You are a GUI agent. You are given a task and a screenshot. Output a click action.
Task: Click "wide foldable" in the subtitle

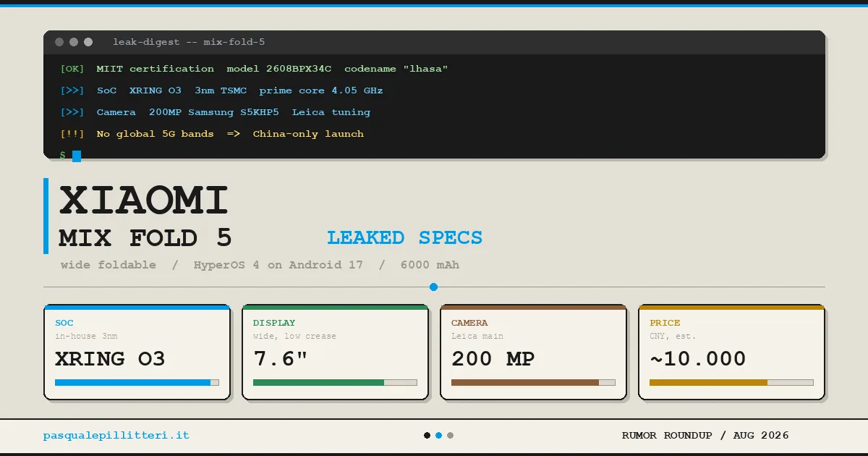(109, 265)
